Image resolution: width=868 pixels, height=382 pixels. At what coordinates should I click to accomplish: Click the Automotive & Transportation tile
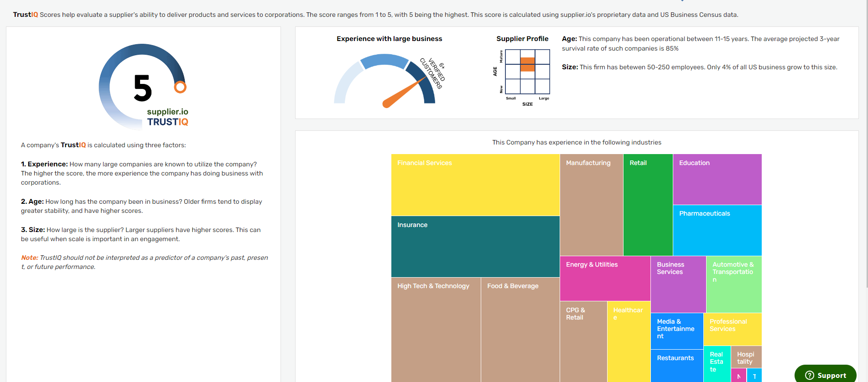pyautogui.click(x=734, y=284)
